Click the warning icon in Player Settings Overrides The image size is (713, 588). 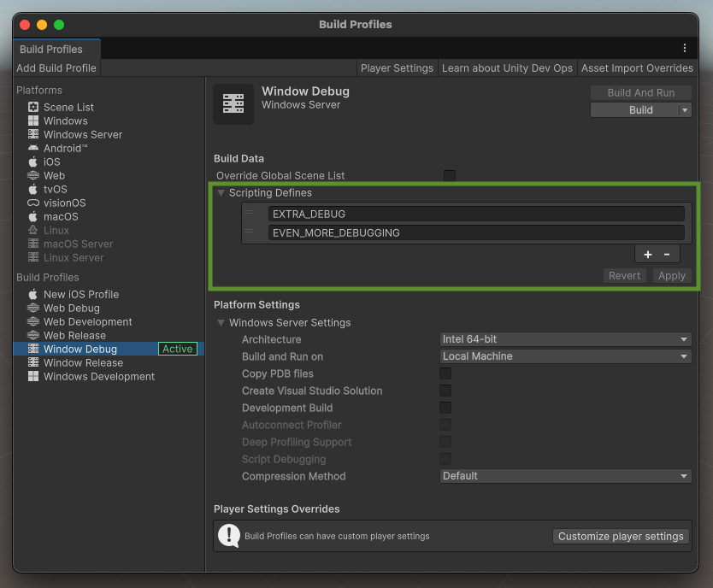click(x=229, y=536)
